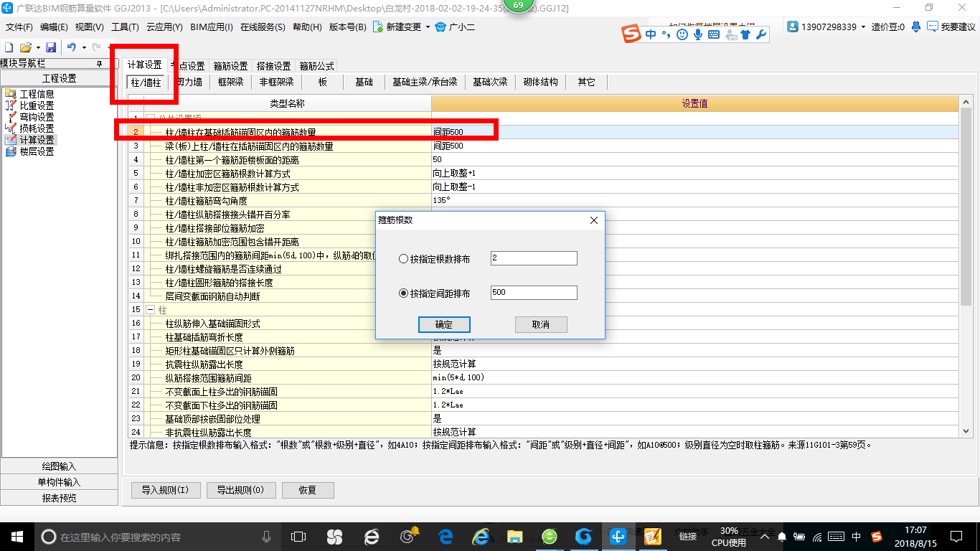Select the 板 sub-tab

[x=323, y=83]
